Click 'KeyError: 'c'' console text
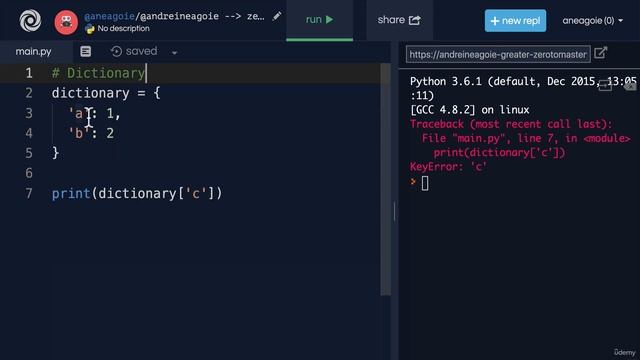 [448, 167]
